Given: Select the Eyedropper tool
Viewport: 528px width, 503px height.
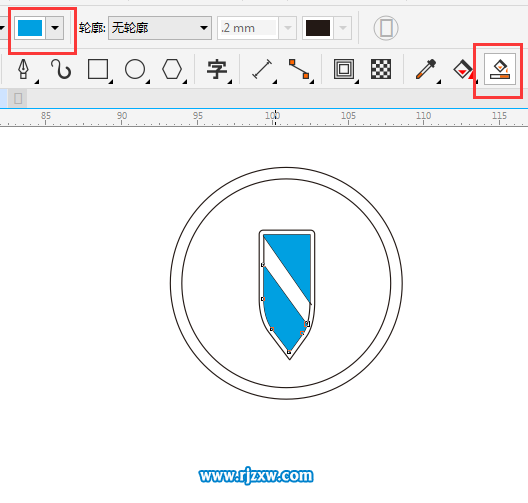Looking at the screenshot, I should click(x=426, y=69).
